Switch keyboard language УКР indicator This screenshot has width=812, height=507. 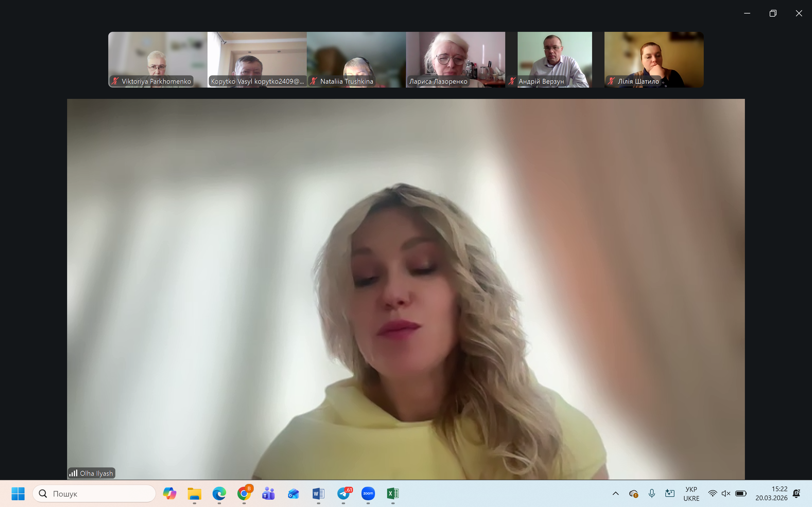click(691, 493)
